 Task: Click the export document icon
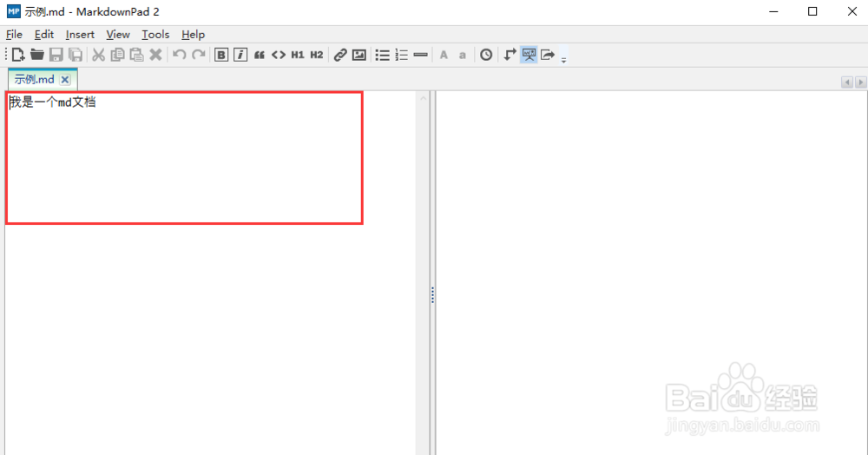[548, 55]
